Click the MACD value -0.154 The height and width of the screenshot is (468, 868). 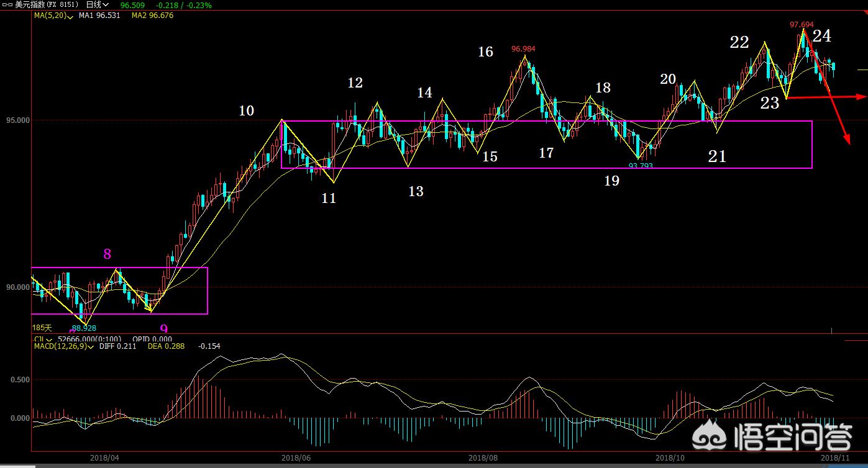pos(209,346)
